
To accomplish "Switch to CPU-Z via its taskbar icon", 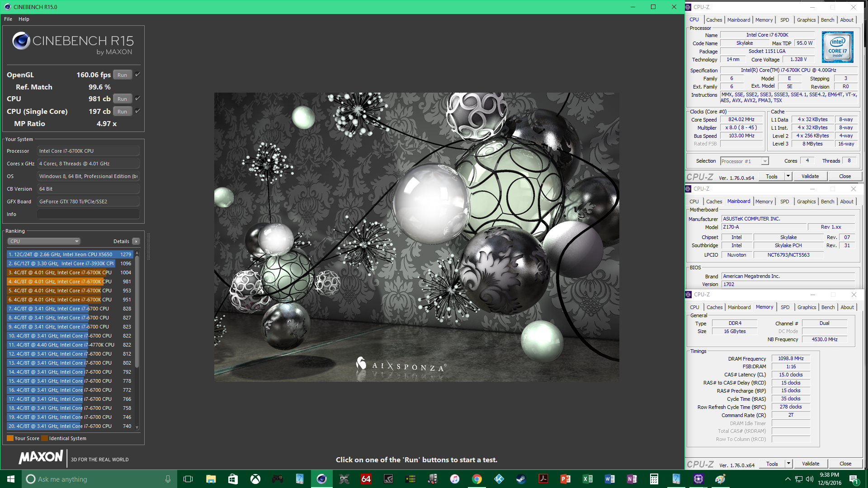I will 698,479.
